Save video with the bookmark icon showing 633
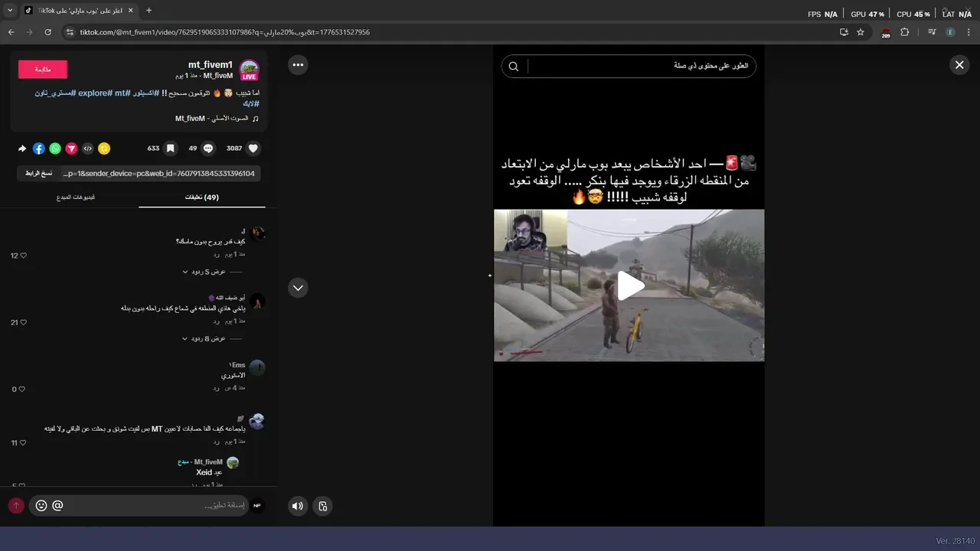 pyautogui.click(x=171, y=148)
